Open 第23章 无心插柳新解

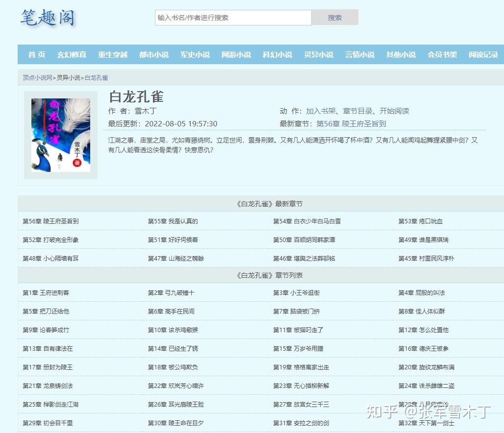point(301,386)
